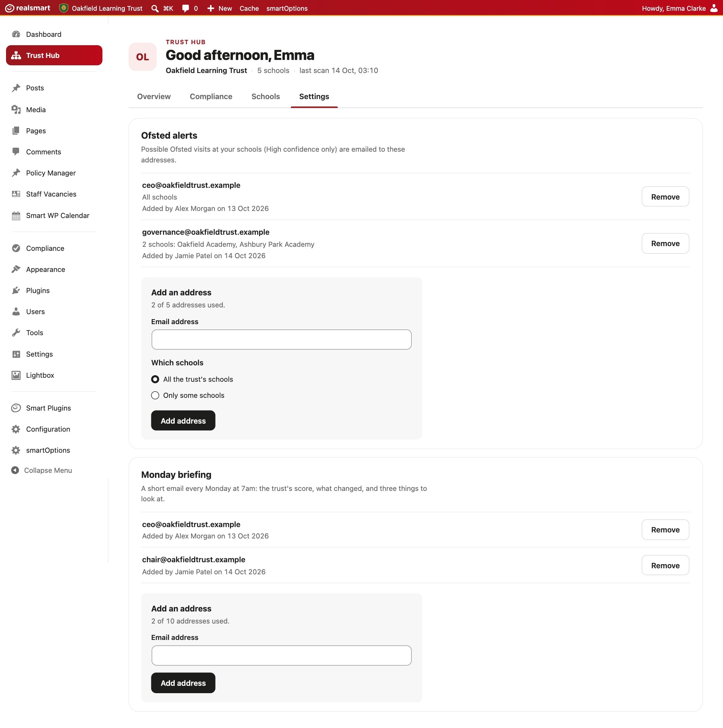The image size is (723, 728).
Task: Remove governance@oakfieldtrust.example address
Action: click(665, 243)
